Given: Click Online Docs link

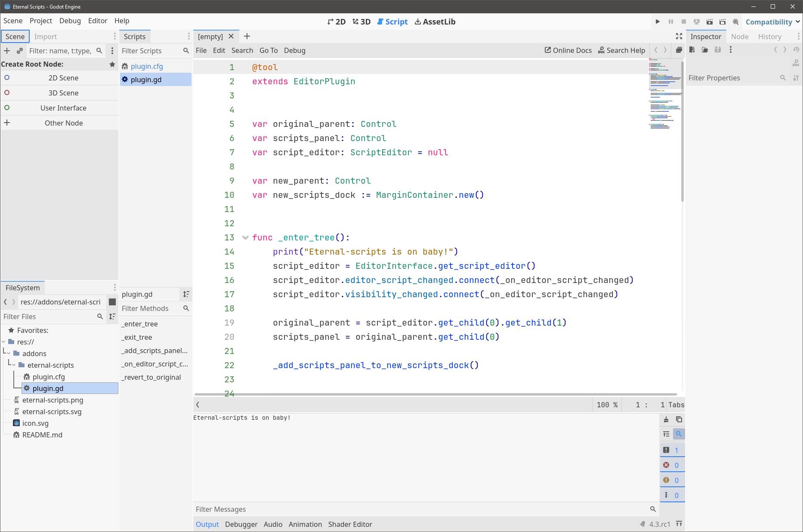Looking at the screenshot, I should (x=568, y=50).
